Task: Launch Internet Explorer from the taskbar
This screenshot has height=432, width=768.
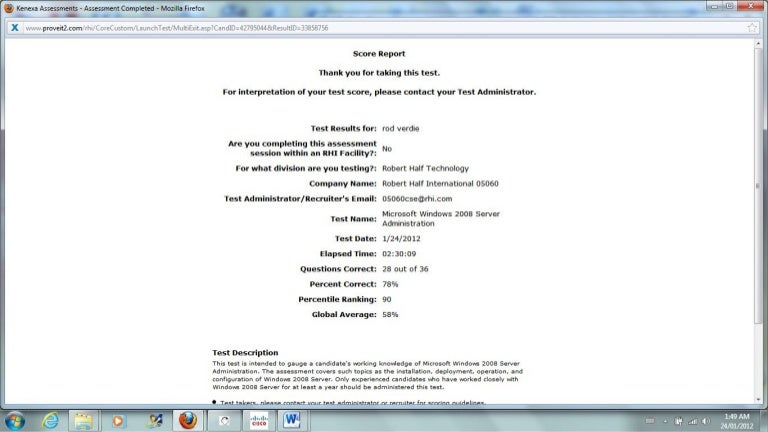Action: coord(50,421)
